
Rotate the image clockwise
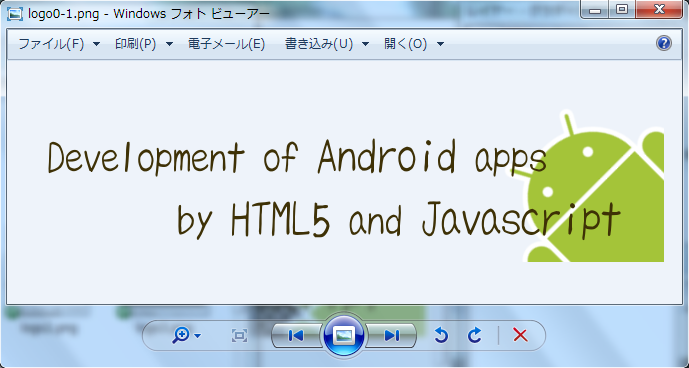click(475, 335)
